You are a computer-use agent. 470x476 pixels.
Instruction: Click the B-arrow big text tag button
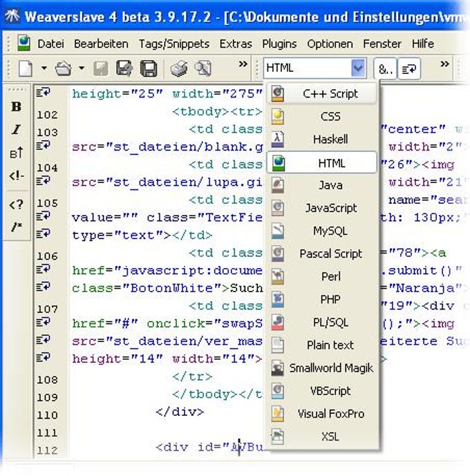pos(16,153)
